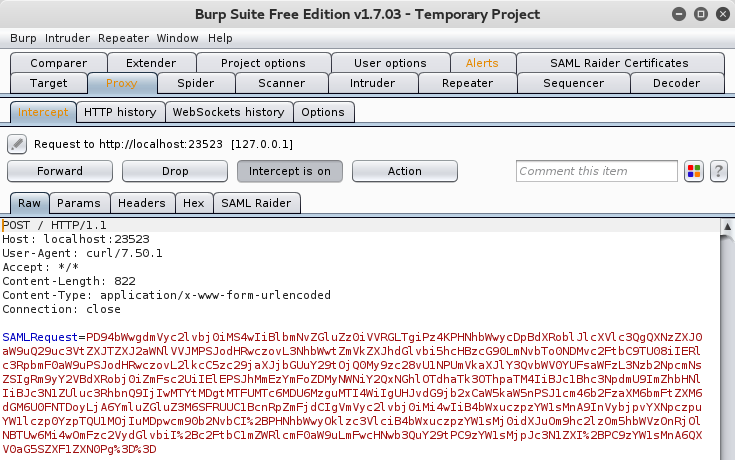Open the Intruder tool tab
Screen dimensions: 735x460
372,83
